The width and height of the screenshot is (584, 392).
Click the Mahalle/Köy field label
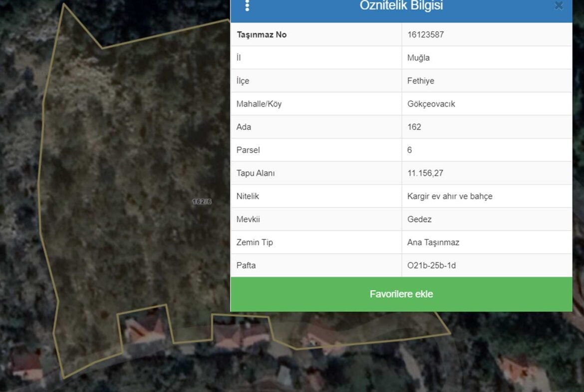[259, 104]
